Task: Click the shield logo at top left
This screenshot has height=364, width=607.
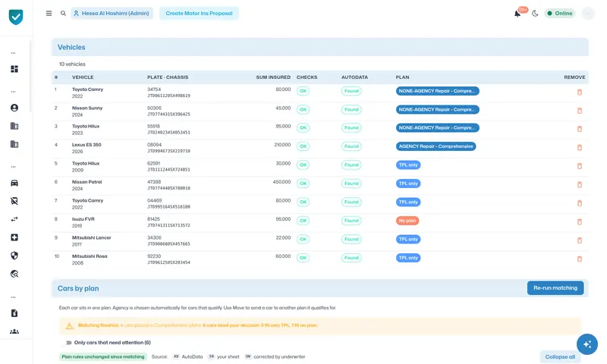Action: pos(16,17)
